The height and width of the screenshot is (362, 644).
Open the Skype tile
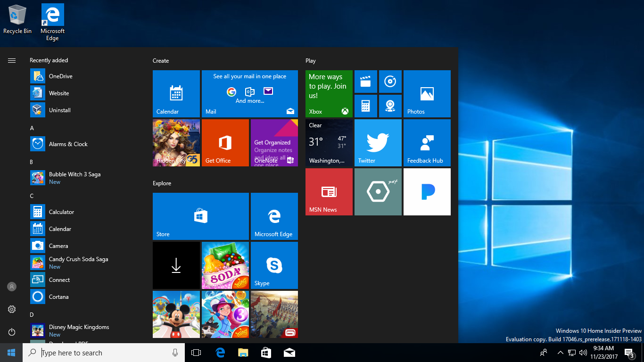274,265
